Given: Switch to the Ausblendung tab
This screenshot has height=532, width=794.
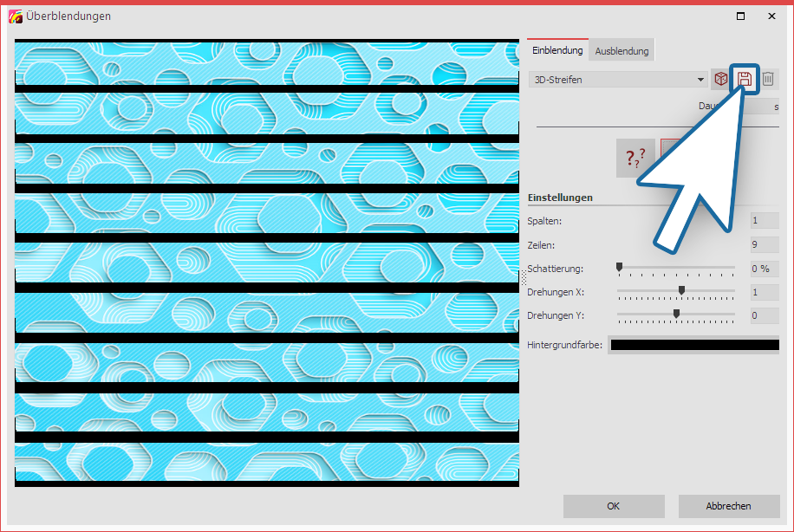Looking at the screenshot, I should (622, 51).
